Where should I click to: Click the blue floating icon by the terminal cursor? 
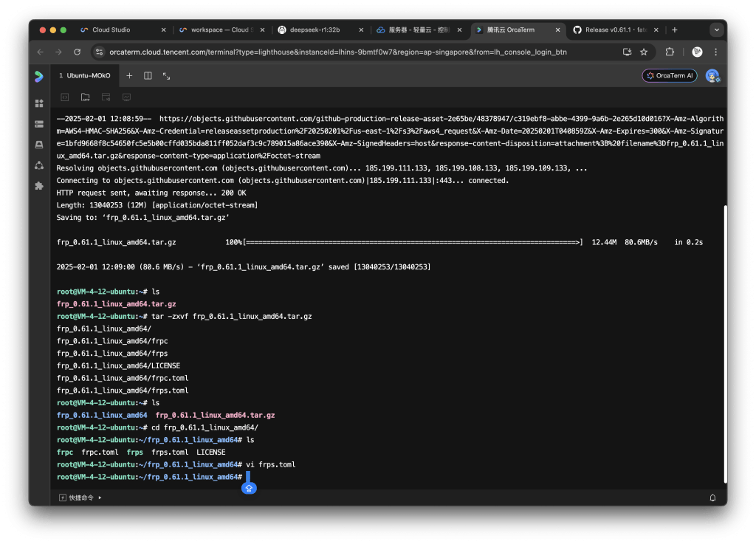click(249, 488)
